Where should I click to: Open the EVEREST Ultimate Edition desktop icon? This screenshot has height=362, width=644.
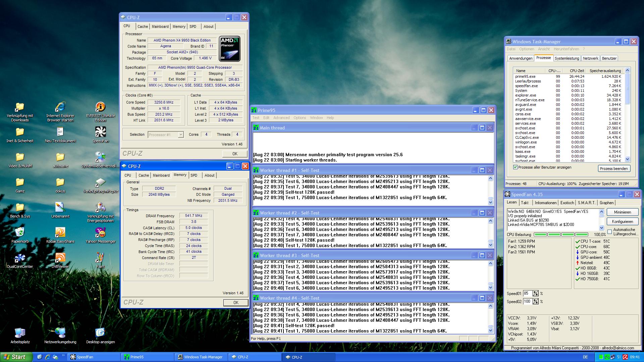100,107
